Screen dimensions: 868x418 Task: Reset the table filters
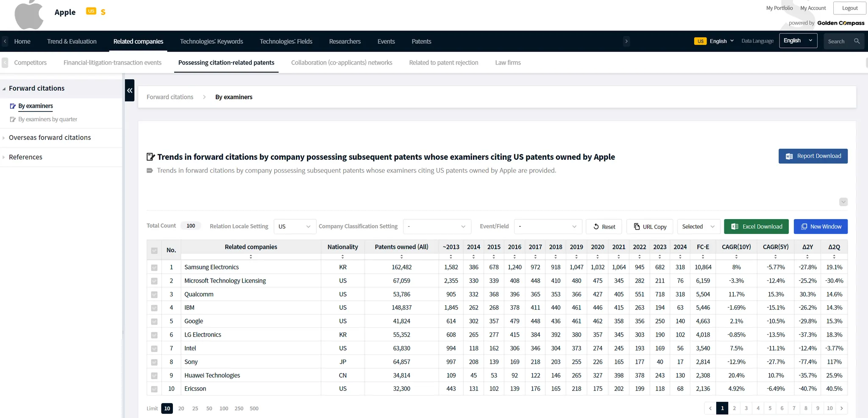click(x=604, y=226)
